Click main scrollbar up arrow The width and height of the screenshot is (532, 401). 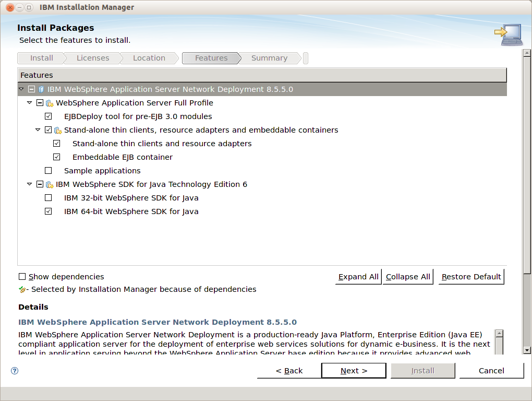(527, 53)
